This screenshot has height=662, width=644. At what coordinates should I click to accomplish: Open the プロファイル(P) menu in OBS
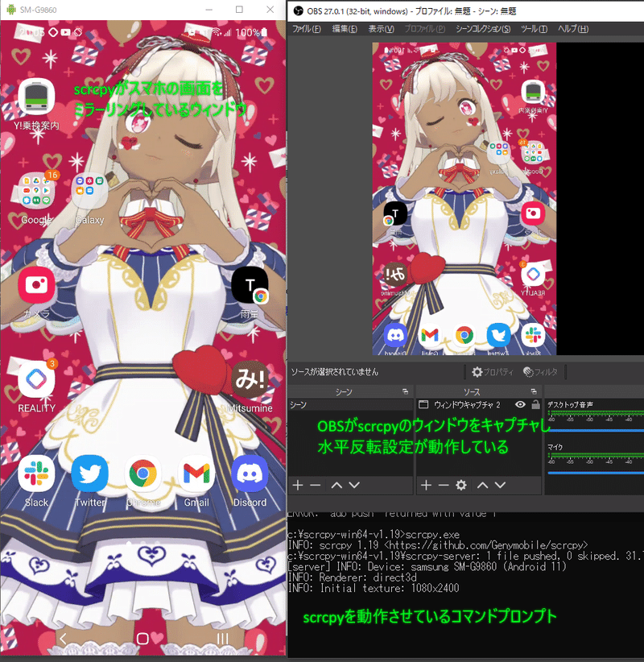[x=424, y=29]
